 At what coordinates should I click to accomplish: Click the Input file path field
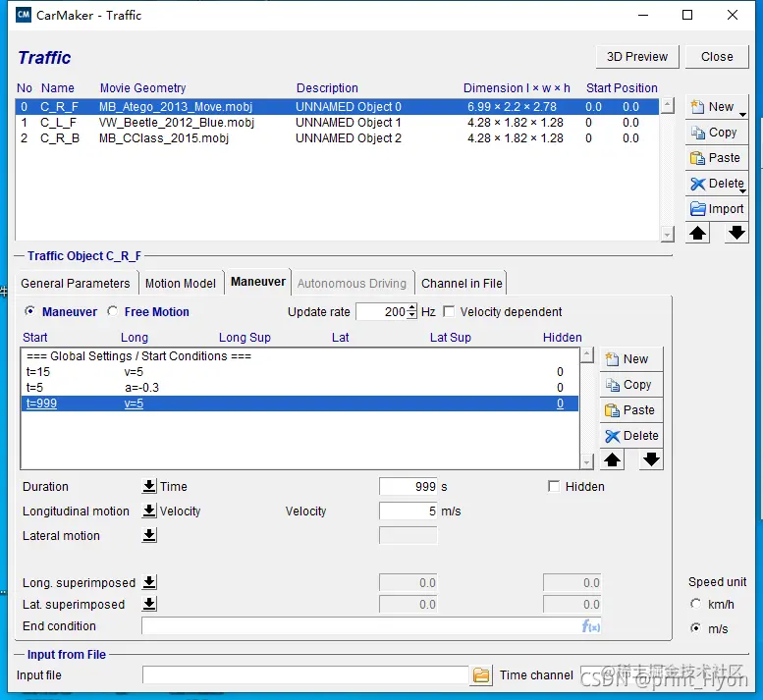[305, 675]
